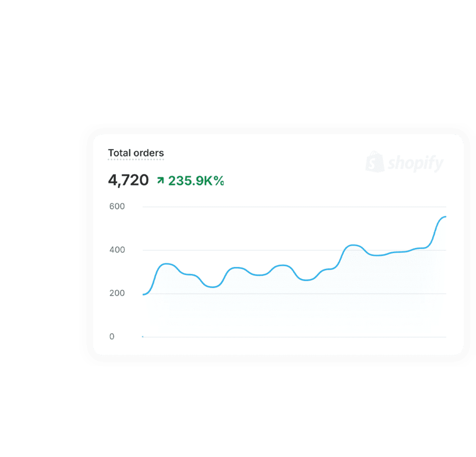
Task: Select the 4,720 total orders value
Action: coord(128,181)
